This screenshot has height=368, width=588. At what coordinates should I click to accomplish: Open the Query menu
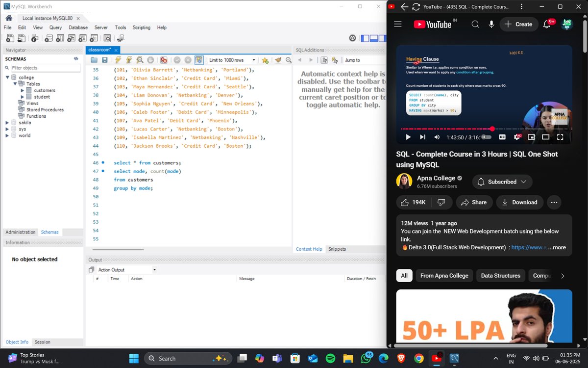55,27
